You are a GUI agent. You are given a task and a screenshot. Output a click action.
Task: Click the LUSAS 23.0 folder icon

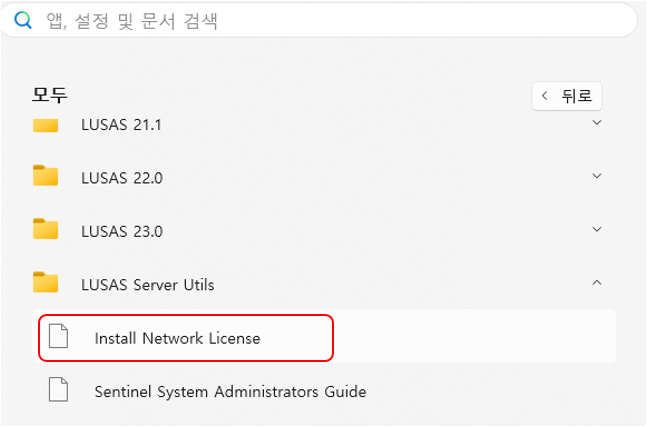point(45,229)
